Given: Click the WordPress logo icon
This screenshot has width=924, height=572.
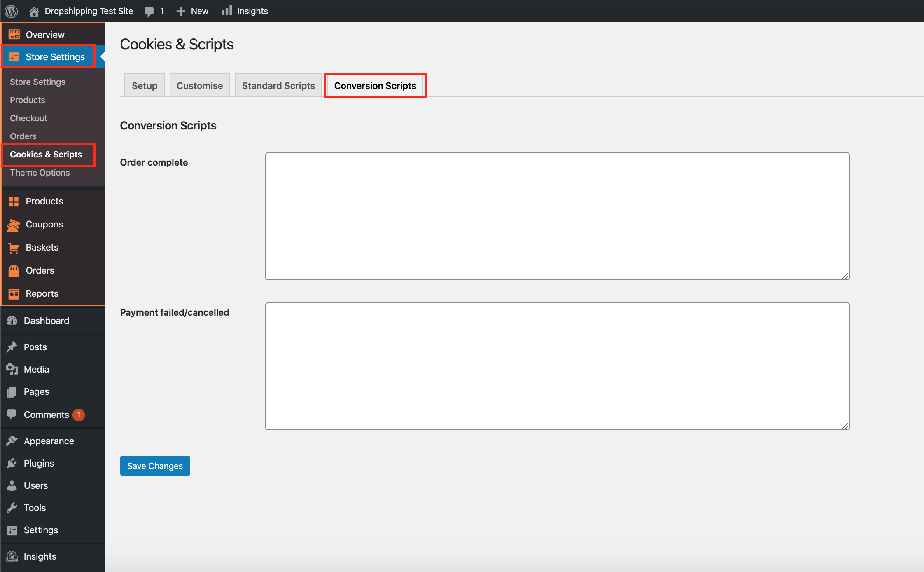Looking at the screenshot, I should pos(11,11).
